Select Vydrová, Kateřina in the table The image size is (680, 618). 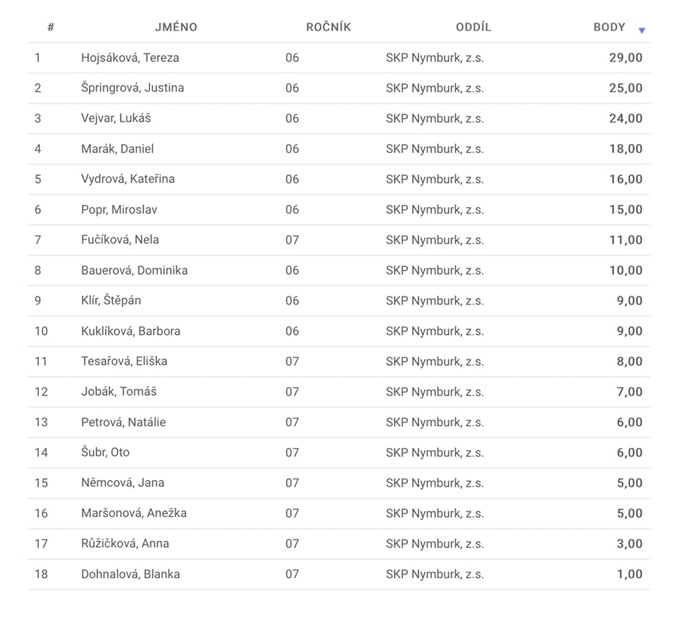coord(339,179)
